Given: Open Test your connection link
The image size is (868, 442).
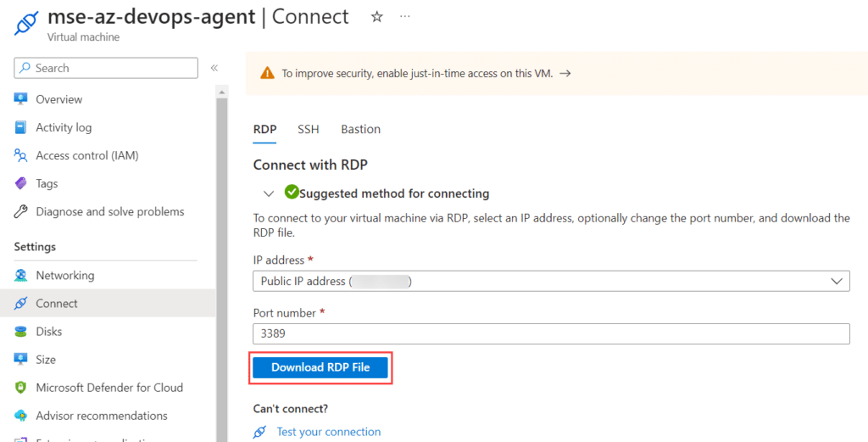Looking at the screenshot, I should tap(329, 432).
